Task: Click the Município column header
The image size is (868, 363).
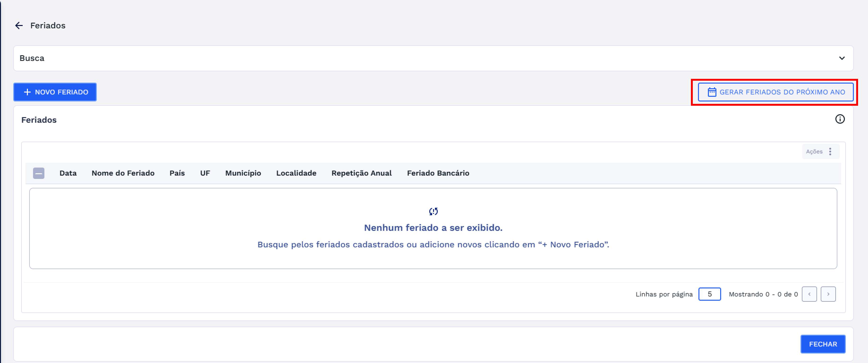Action: (x=243, y=173)
